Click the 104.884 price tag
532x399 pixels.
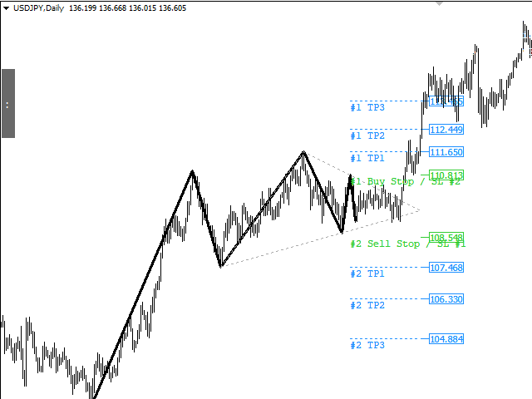(446, 338)
